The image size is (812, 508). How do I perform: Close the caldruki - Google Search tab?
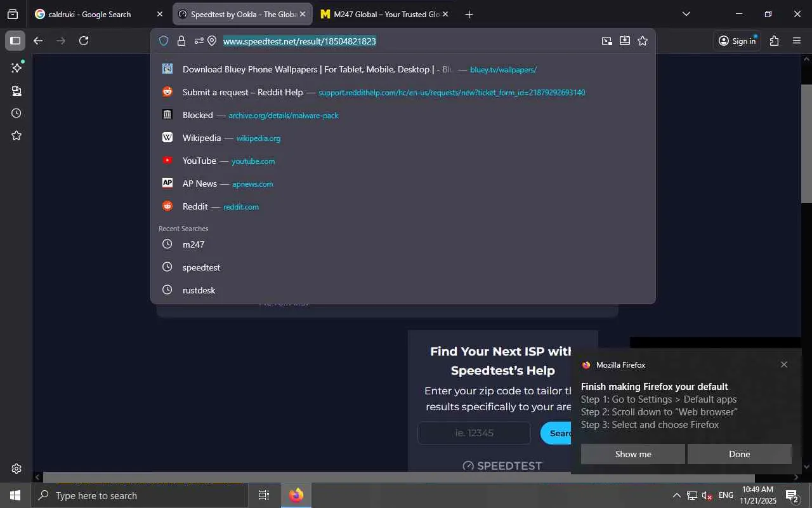pos(160,14)
